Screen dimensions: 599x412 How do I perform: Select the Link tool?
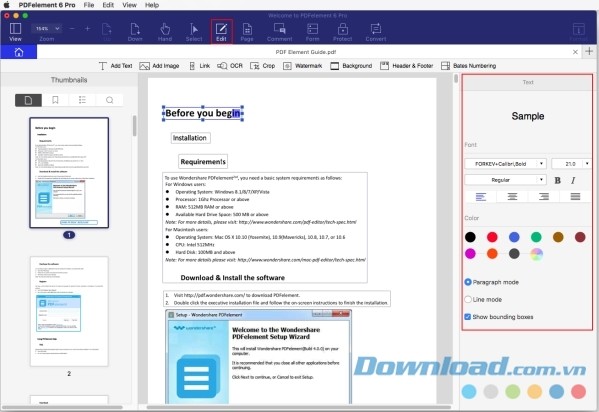(200, 66)
